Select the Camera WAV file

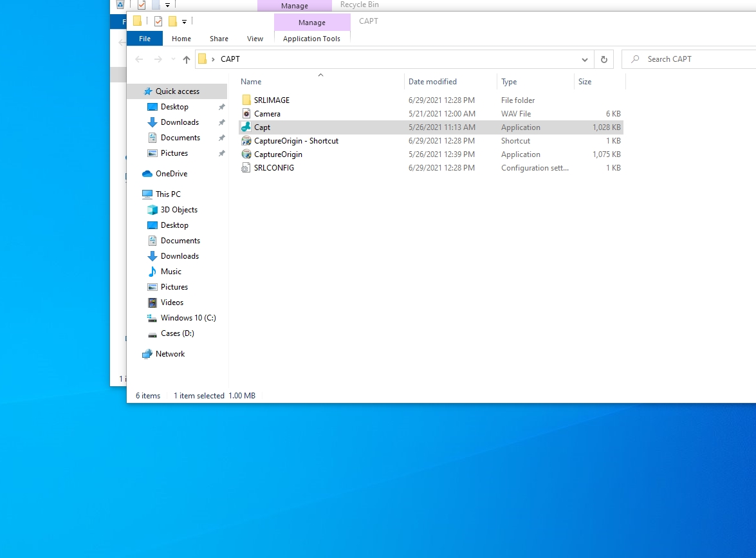[x=267, y=114]
